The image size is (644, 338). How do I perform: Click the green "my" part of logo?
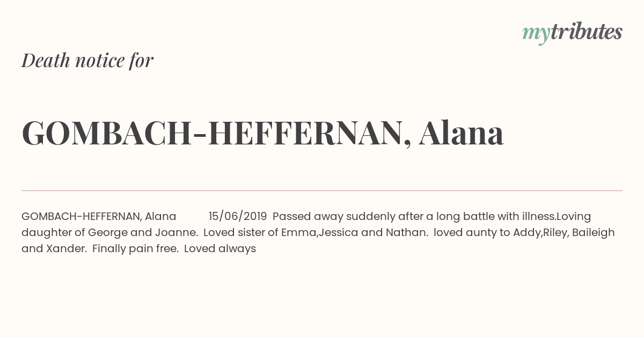click(536, 34)
